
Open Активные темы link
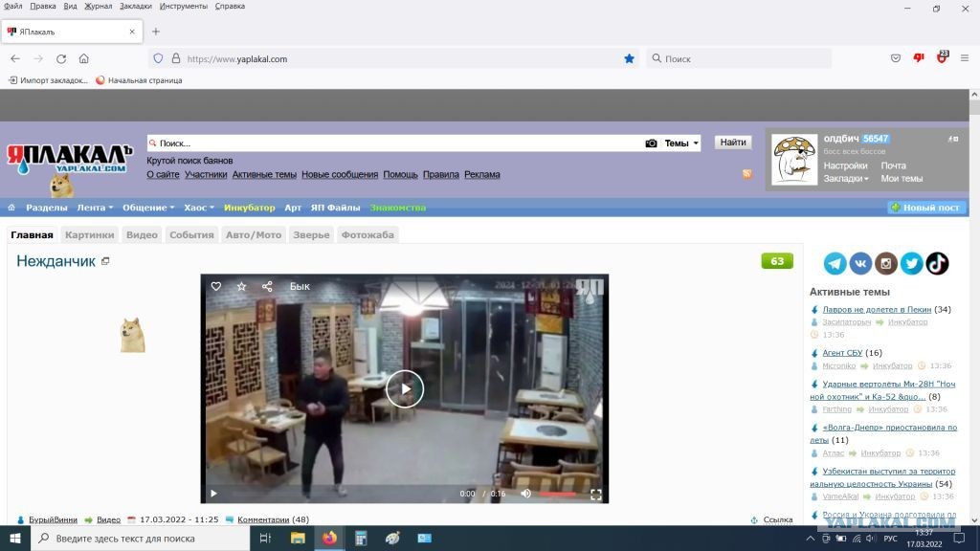click(264, 174)
